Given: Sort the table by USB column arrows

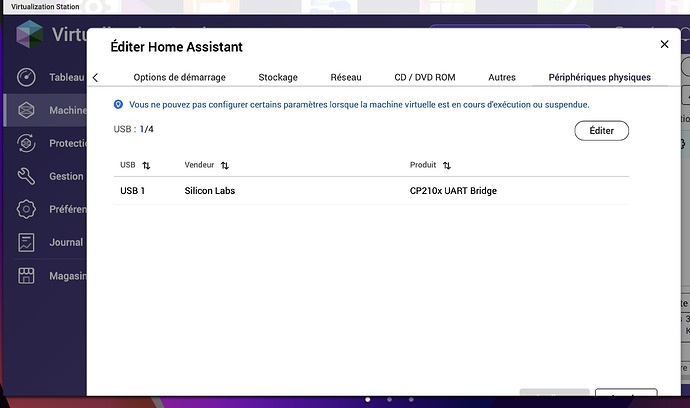Looking at the screenshot, I should (147, 165).
